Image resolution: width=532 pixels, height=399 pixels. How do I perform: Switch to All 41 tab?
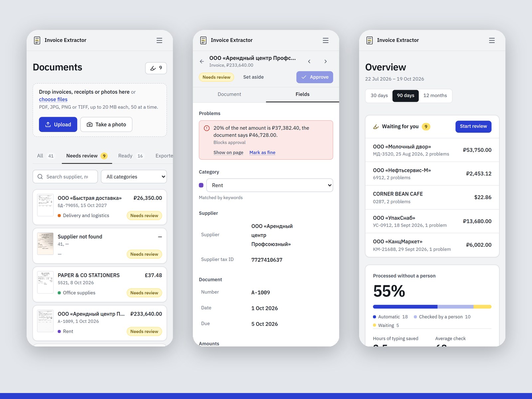(46, 156)
